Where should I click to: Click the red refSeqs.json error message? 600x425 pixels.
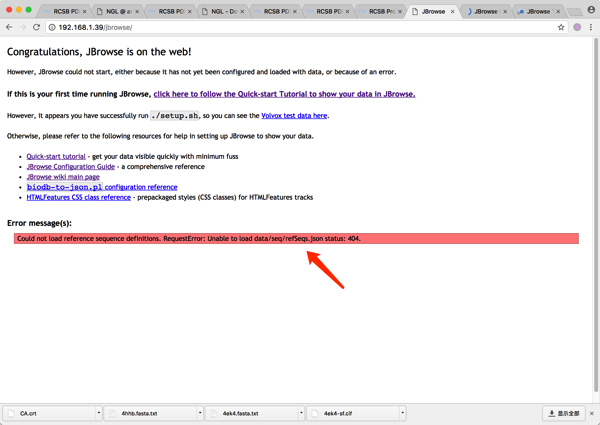[296, 239]
